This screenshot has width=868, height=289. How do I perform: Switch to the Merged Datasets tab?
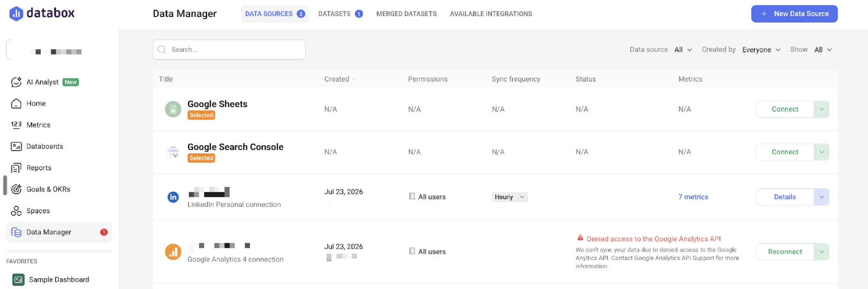coord(406,14)
